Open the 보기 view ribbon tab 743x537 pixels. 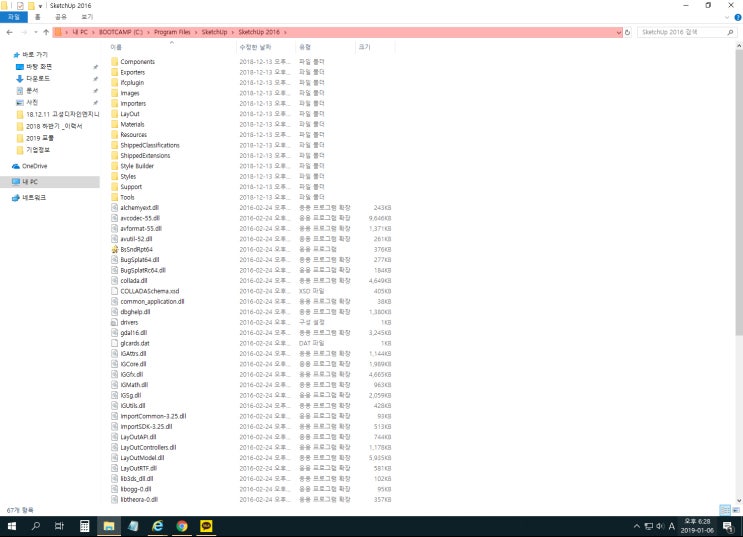(87, 17)
